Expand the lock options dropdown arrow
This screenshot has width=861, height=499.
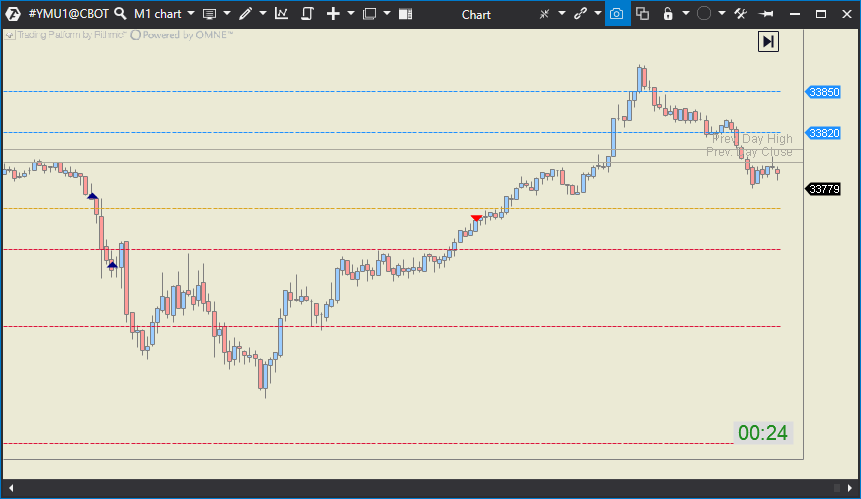[685, 13]
